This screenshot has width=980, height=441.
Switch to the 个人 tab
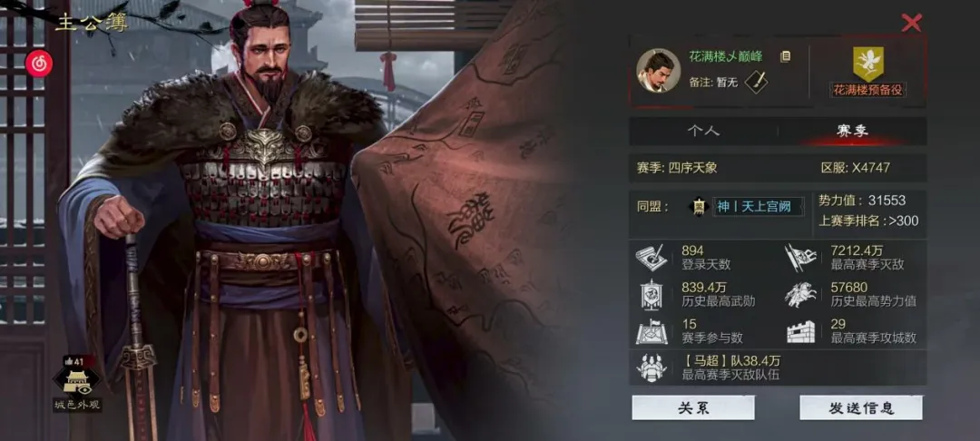coord(704,131)
